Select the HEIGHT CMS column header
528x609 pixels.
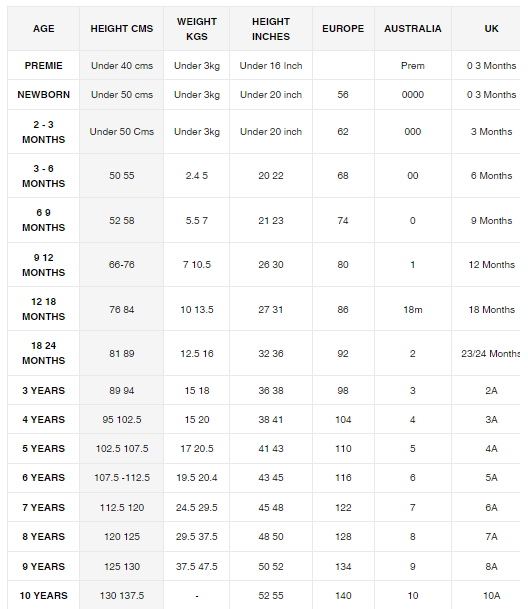pos(122,29)
